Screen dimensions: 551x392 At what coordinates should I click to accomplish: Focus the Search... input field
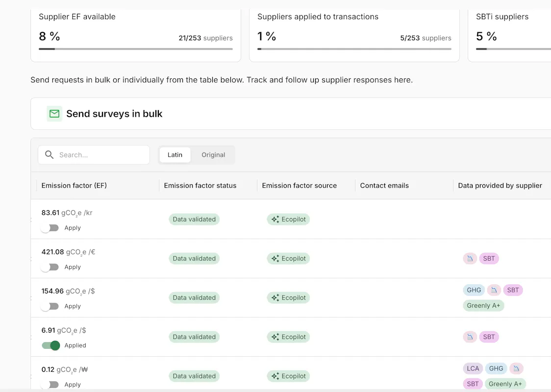(94, 155)
